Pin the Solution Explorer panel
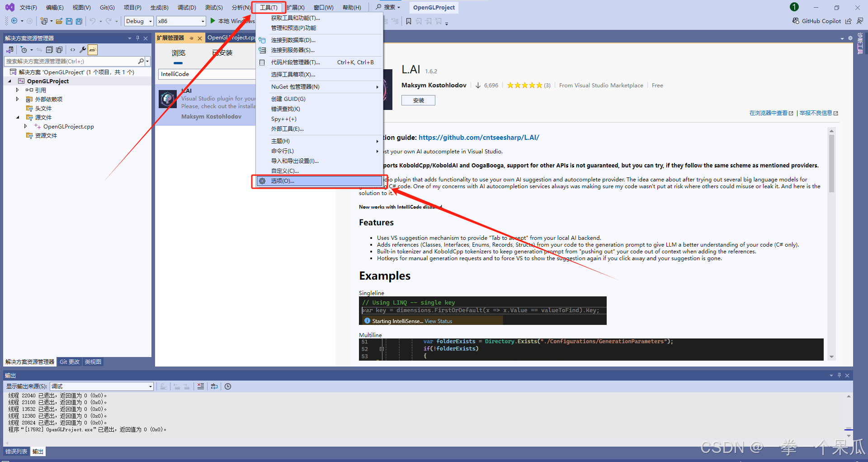The height and width of the screenshot is (462, 868). [137, 38]
